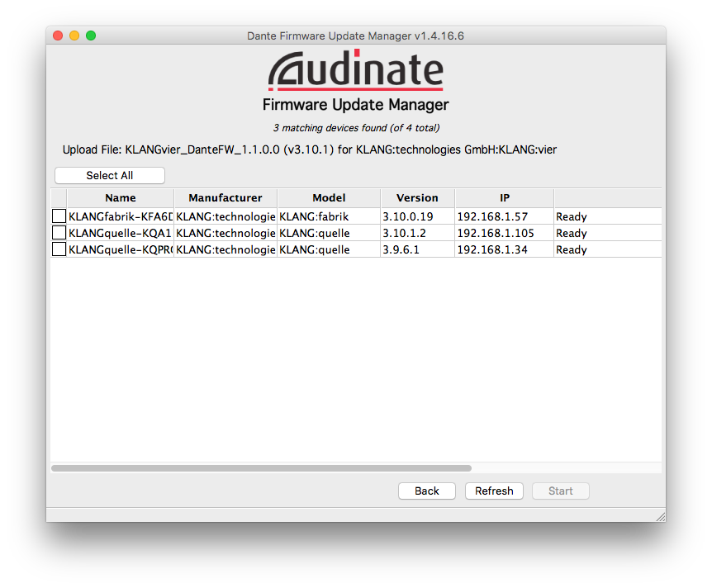The image size is (712, 588).
Task: Select the KLANGfabrik-KFA6 name cell
Action: tap(121, 216)
